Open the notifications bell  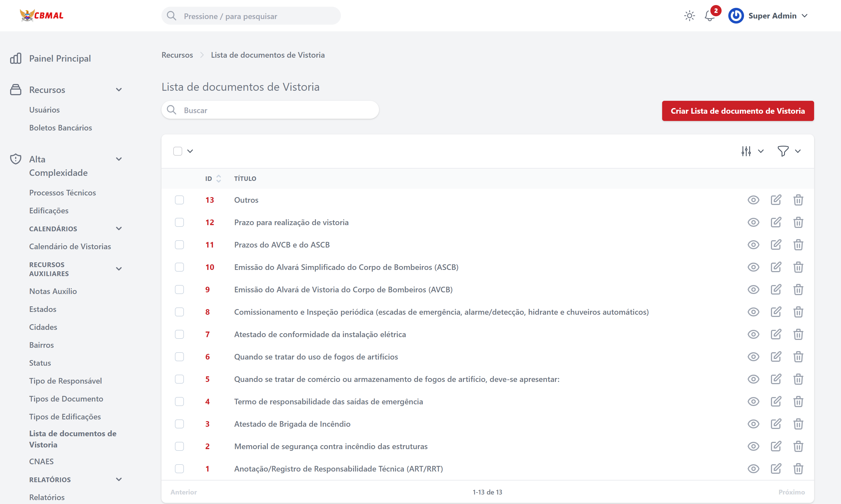coord(709,16)
